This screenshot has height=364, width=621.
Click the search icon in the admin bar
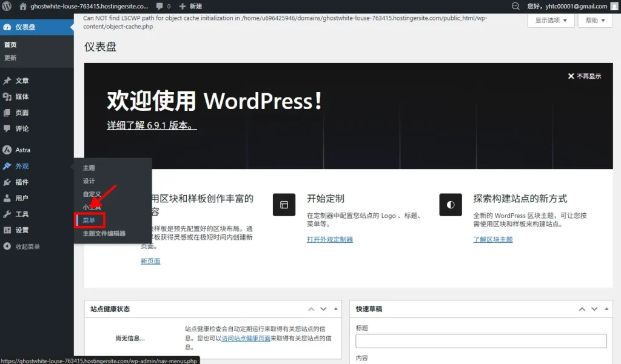click(516, 7)
